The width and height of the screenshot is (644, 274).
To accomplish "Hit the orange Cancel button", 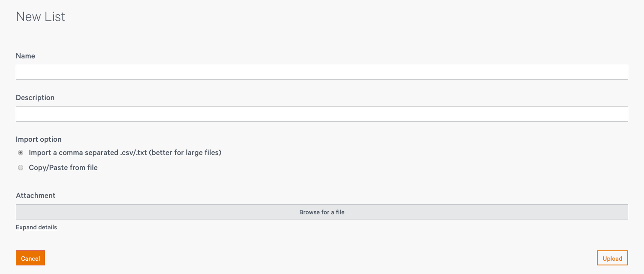I will click(30, 258).
